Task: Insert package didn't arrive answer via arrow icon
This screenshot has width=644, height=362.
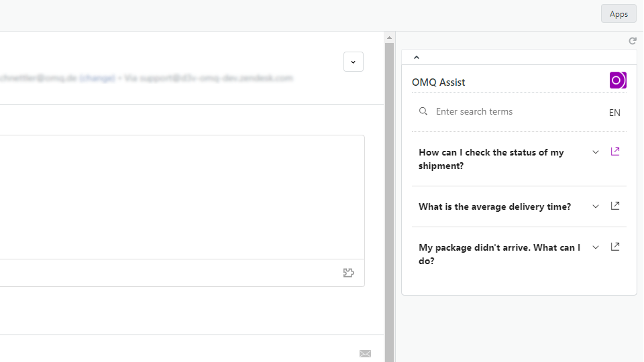Action: coord(615,247)
